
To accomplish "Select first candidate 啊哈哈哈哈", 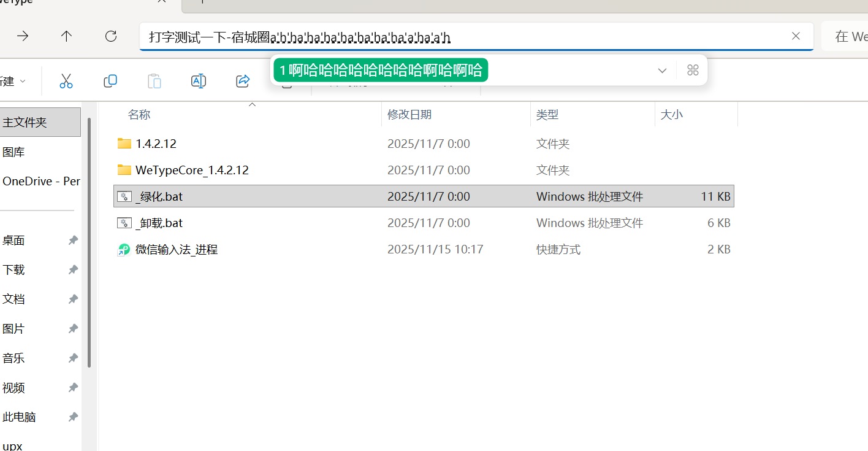I will [381, 70].
